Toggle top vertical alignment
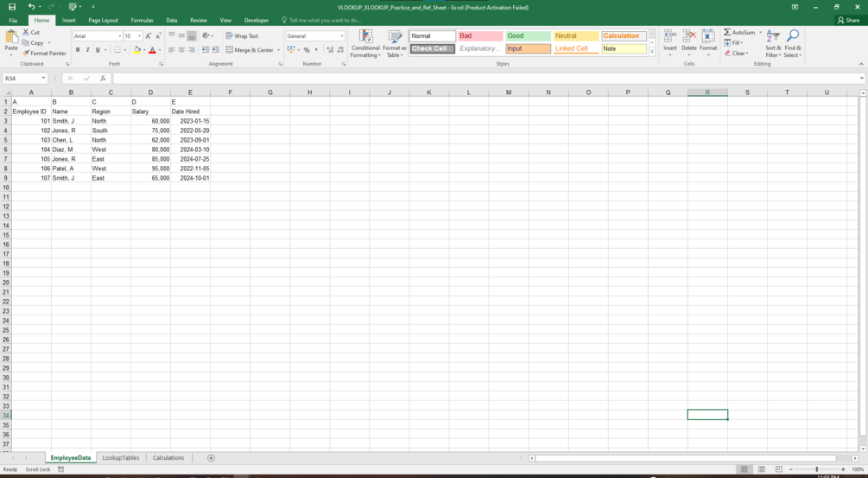The width and height of the screenshot is (868, 478). (172, 36)
